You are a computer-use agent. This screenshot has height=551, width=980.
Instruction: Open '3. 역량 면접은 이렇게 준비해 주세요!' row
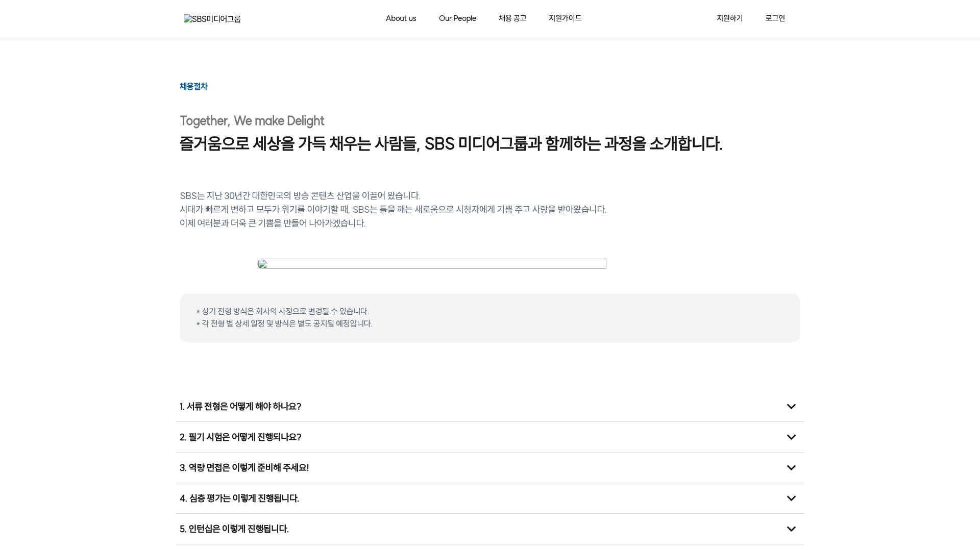pos(490,468)
